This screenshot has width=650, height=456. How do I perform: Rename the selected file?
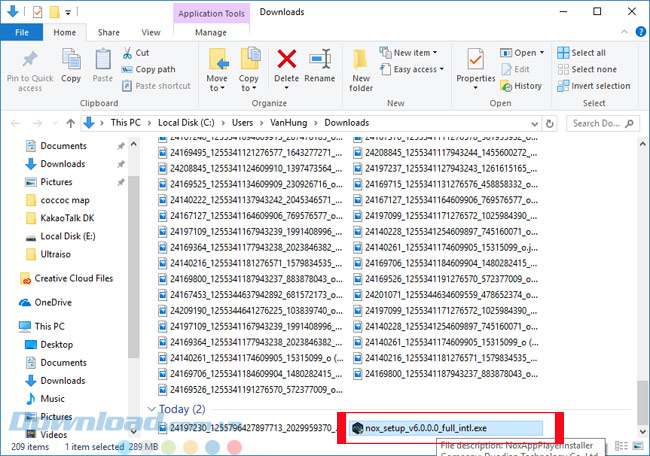click(x=320, y=65)
